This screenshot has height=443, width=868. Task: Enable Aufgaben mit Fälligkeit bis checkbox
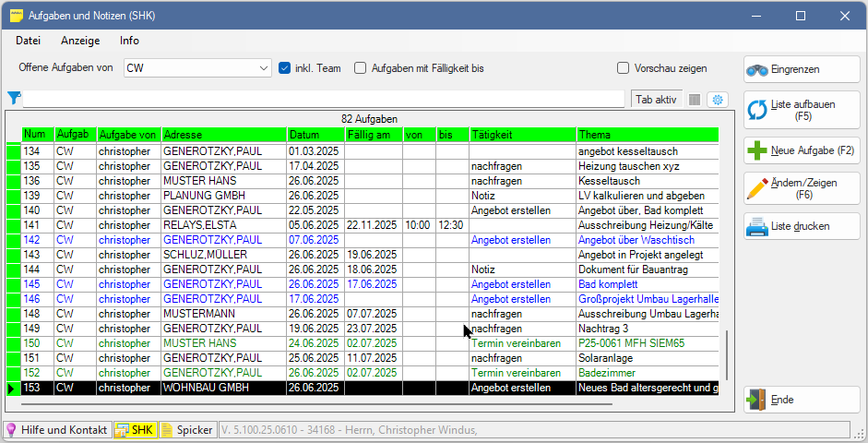(361, 68)
